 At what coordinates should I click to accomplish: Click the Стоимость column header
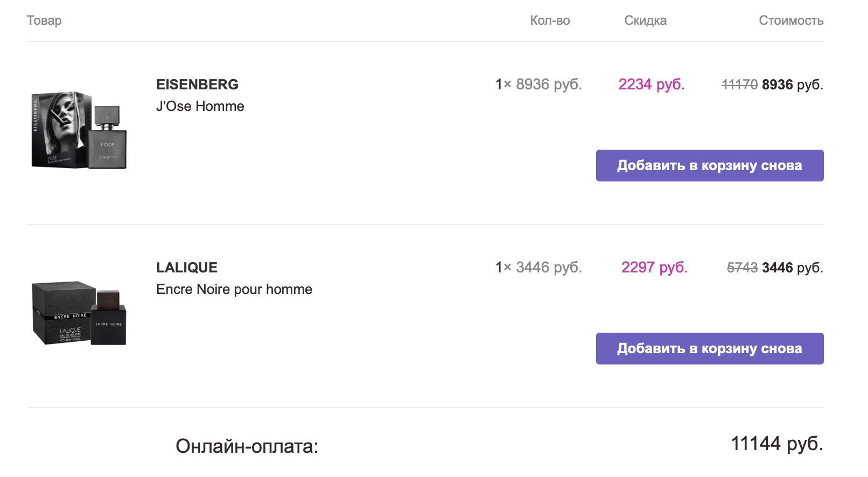[x=790, y=20]
